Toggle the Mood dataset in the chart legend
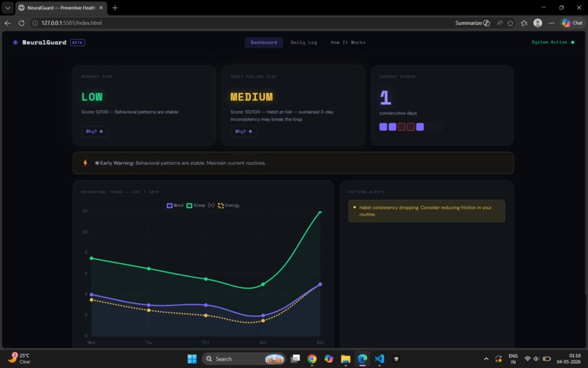The height and width of the screenshot is (368, 588). point(175,205)
